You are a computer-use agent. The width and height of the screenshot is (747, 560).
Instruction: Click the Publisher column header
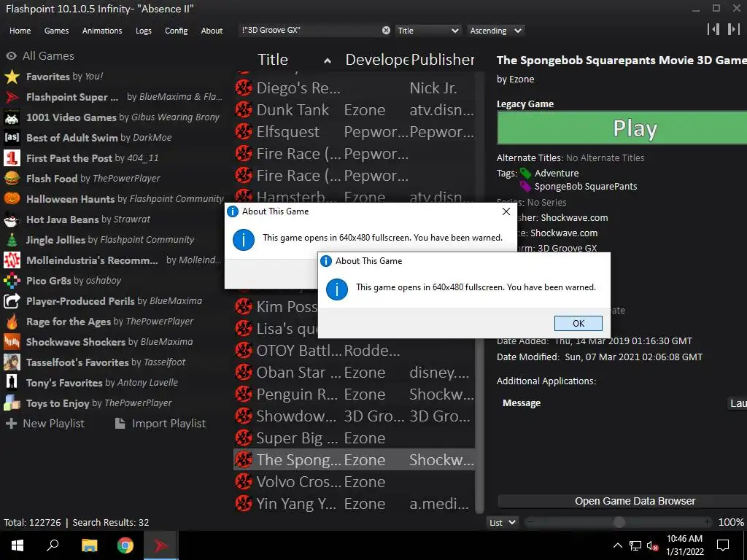[x=443, y=60]
